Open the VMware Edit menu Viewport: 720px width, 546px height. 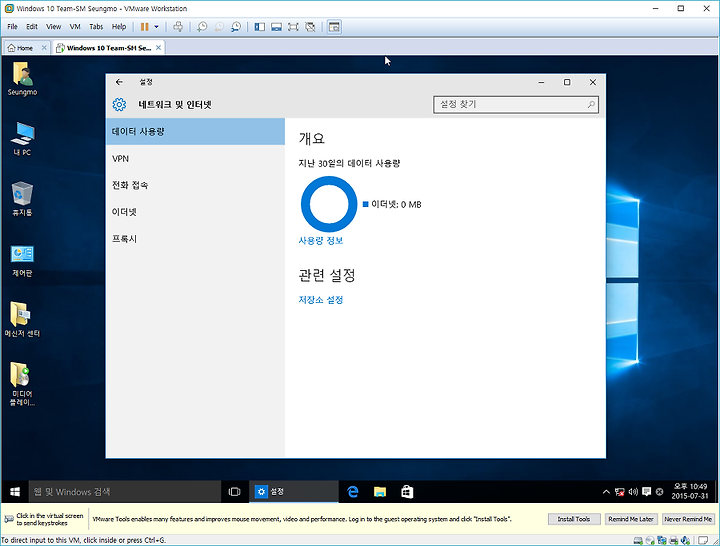(x=32, y=27)
